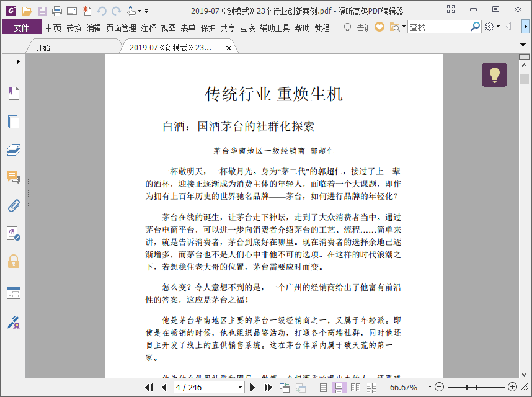The image size is (532, 397).
Task: Close the 2019-07《创模式》 document tab
Action: point(229,48)
